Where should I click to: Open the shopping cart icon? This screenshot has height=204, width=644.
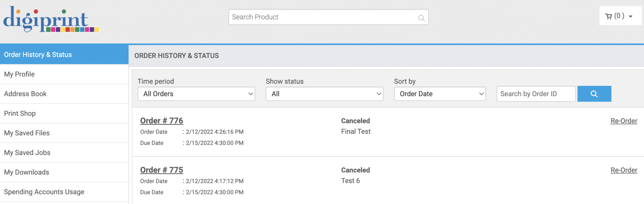tap(609, 16)
